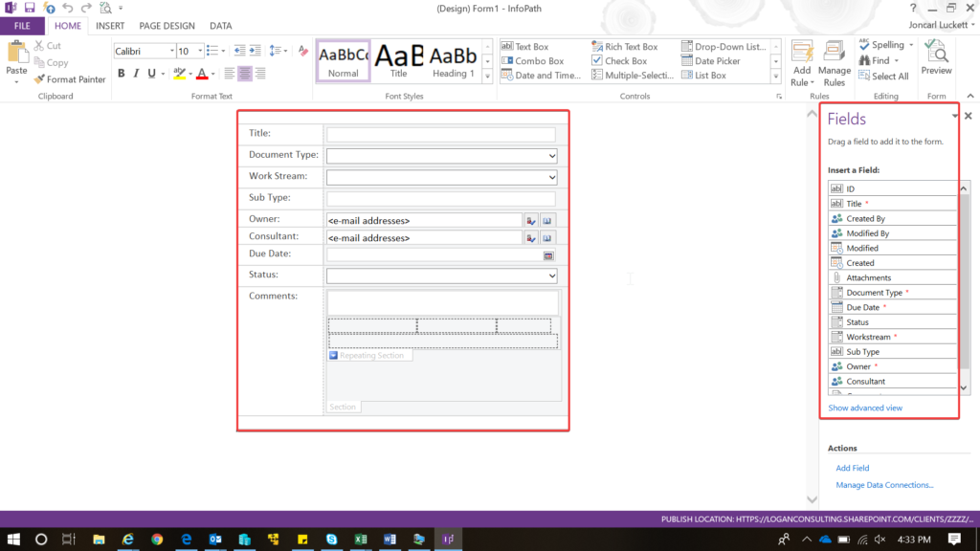Insert a Check Box control
The image size is (980, 551).
click(619, 60)
